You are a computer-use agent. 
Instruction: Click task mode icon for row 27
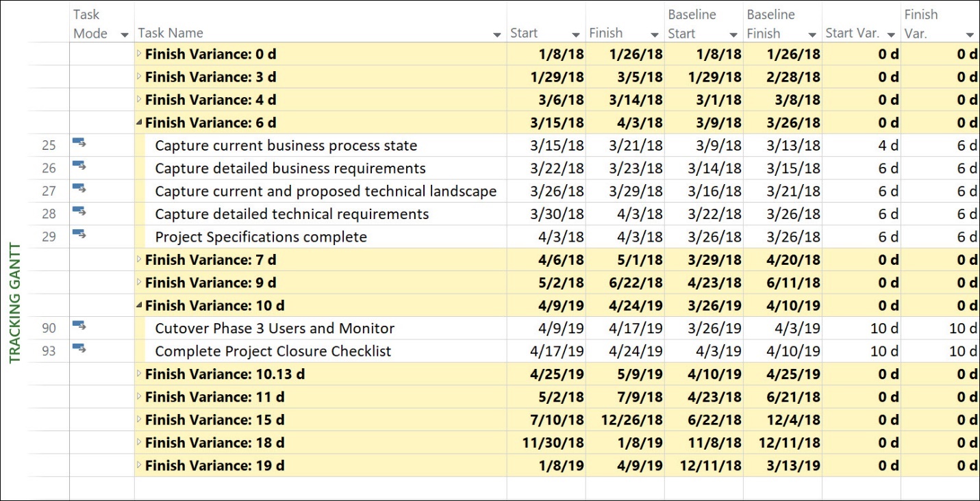click(79, 188)
